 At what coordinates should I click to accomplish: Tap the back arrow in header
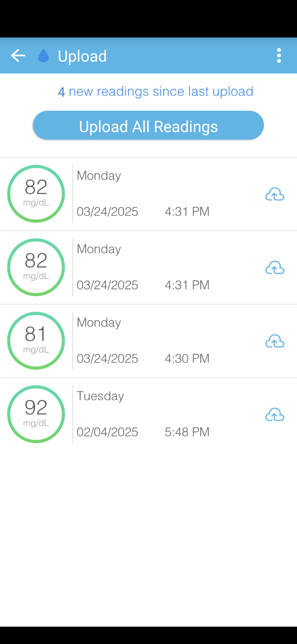click(18, 56)
